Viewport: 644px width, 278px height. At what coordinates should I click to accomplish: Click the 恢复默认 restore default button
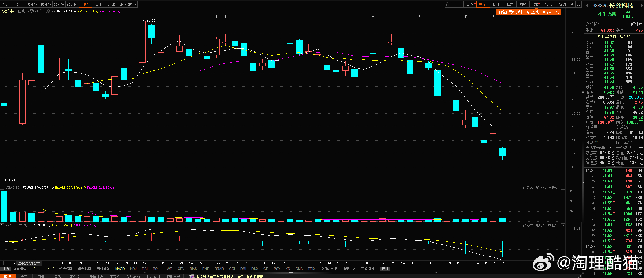tap(20, 269)
